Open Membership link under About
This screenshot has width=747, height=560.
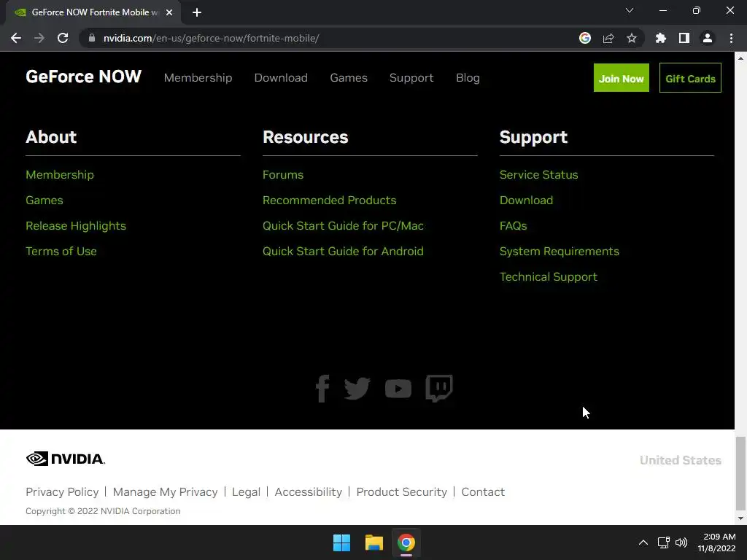[60, 175]
